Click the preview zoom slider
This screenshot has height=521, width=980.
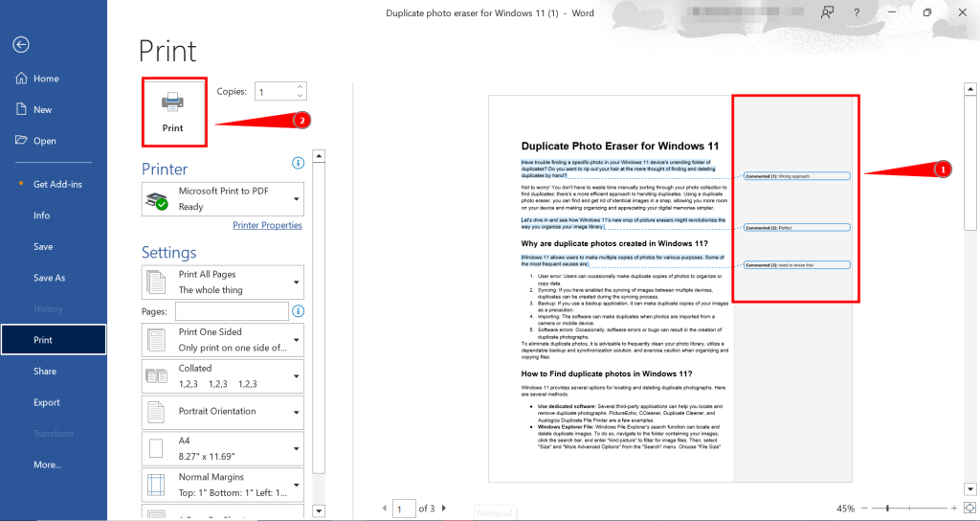coord(909,509)
